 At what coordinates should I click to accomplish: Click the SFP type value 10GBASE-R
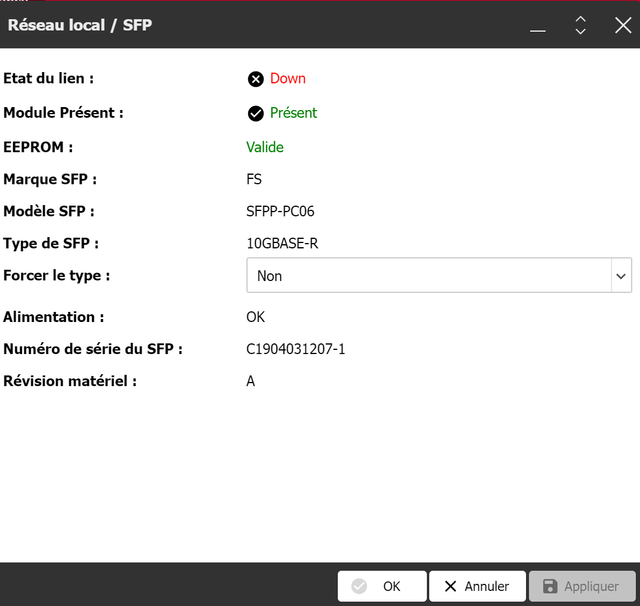(x=282, y=244)
